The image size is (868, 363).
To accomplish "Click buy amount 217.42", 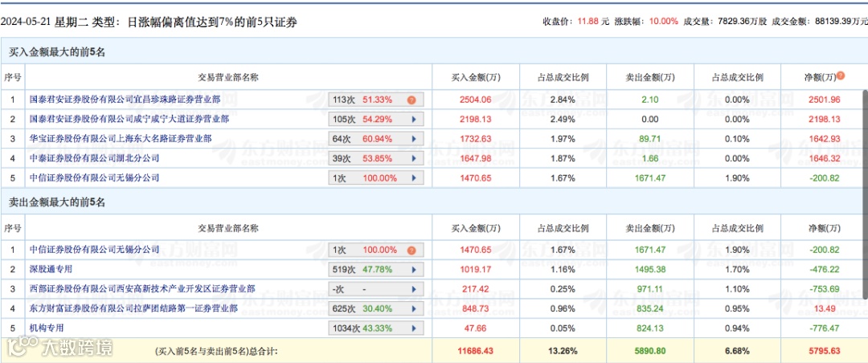I will [476, 289].
